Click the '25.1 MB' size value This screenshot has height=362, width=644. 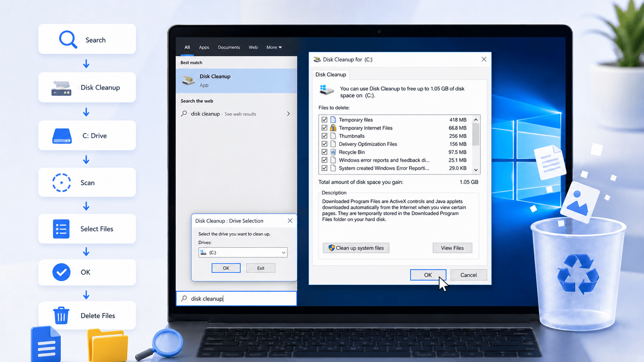click(x=458, y=160)
